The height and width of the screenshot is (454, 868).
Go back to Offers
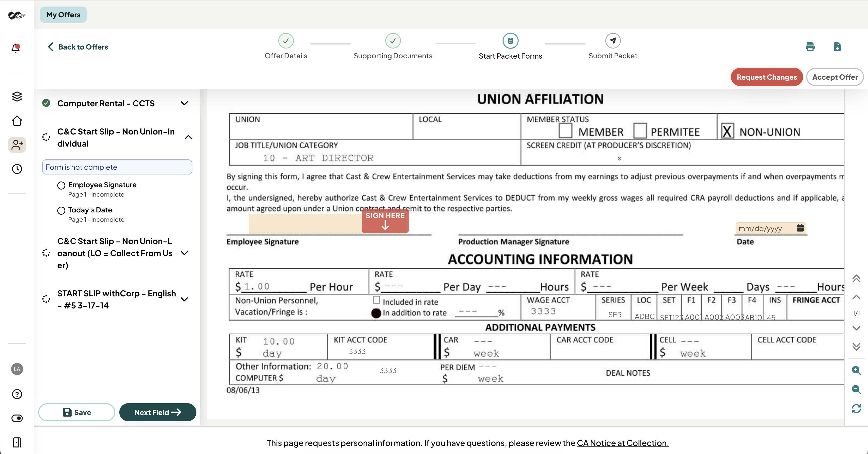[x=78, y=47]
